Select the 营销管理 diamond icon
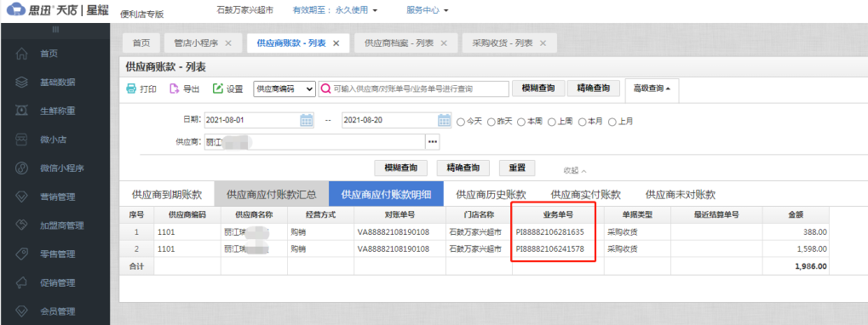The width and height of the screenshot is (868, 325). pyautogui.click(x=21, y=197)
